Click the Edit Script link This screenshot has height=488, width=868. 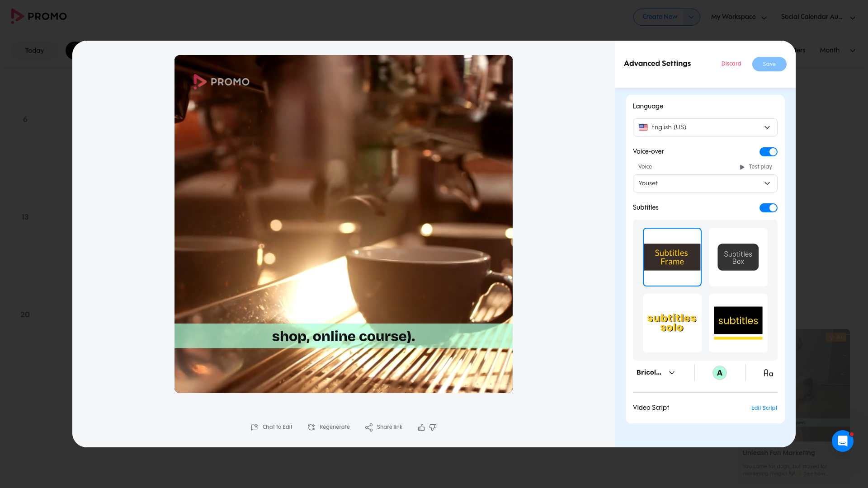[764, 408]
